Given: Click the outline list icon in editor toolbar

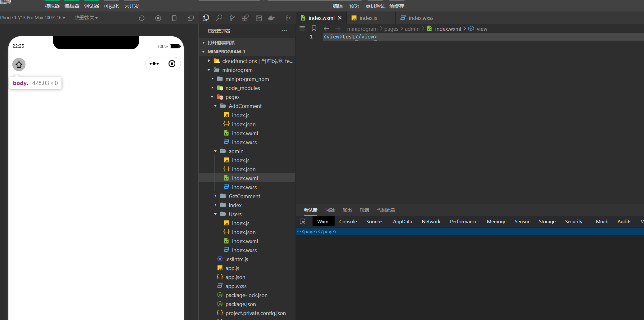Looking at the screenshot, I should pos(302,29).
